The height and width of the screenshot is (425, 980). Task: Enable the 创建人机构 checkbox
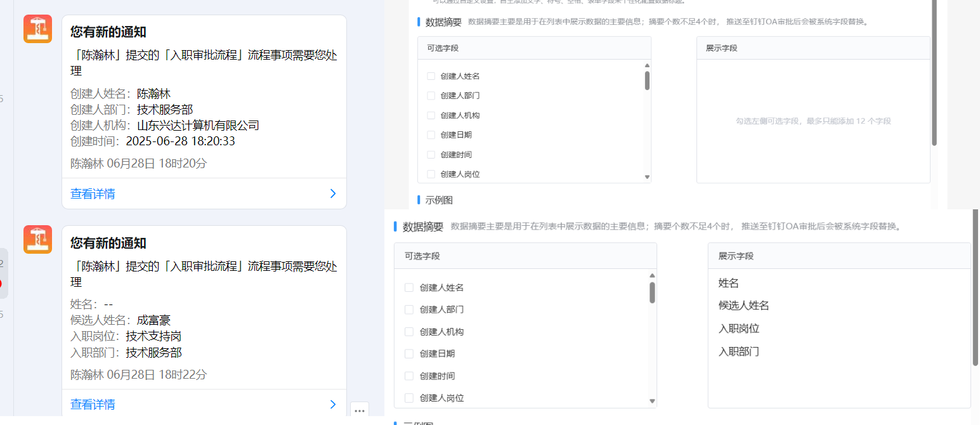(x=409, y=331)
